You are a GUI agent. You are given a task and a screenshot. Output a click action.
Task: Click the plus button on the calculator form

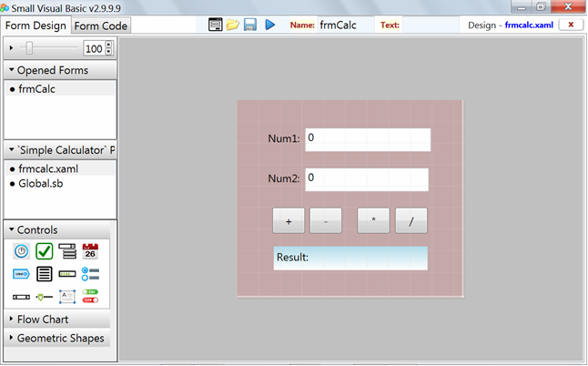pyautogui.click(x=289, y=221)
